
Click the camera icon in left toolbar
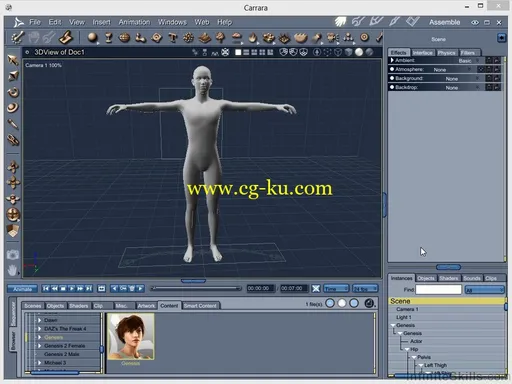(13, 255)
